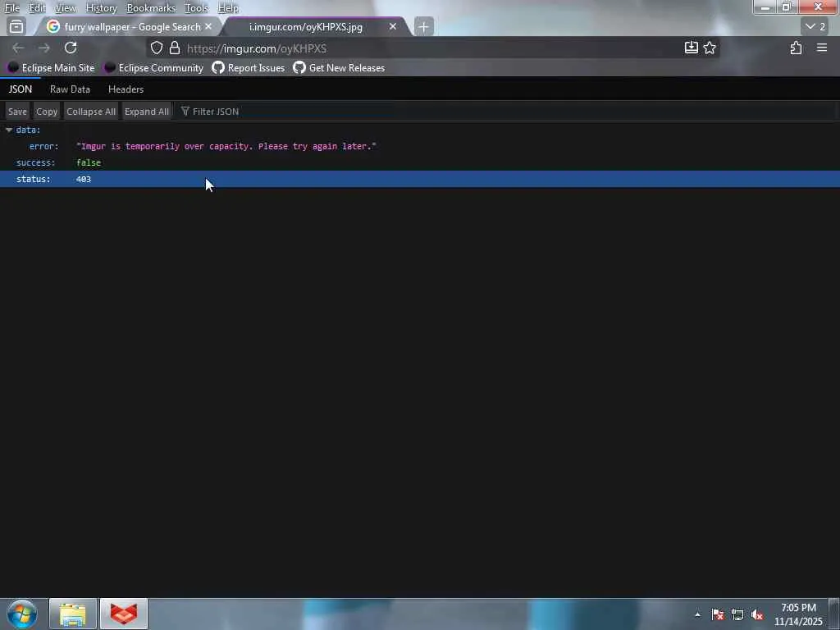Open Get New Releases bookmark
The image size is (840, 630).
[339, 68]
